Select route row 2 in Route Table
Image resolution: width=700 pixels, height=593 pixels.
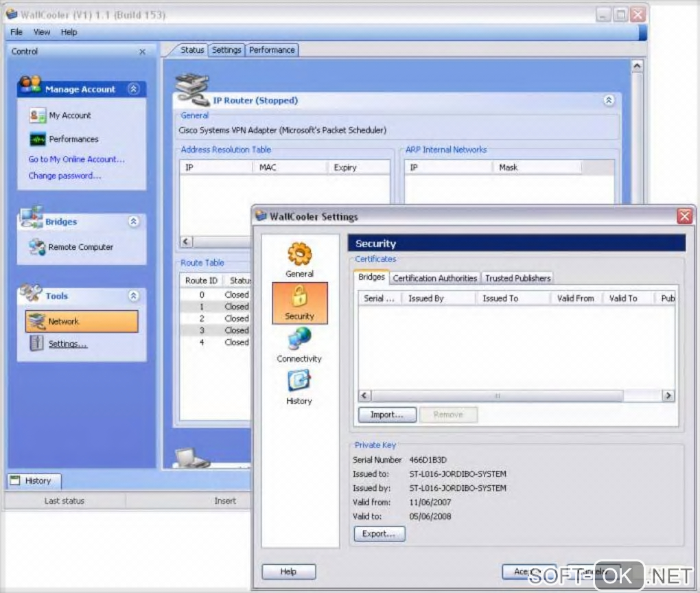tap(215, 318)
